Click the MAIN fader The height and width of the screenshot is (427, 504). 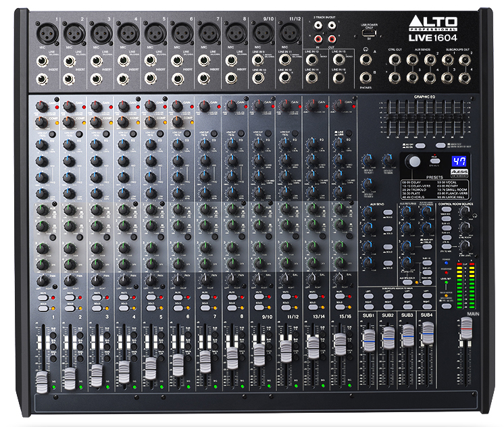tap(466, 328)
